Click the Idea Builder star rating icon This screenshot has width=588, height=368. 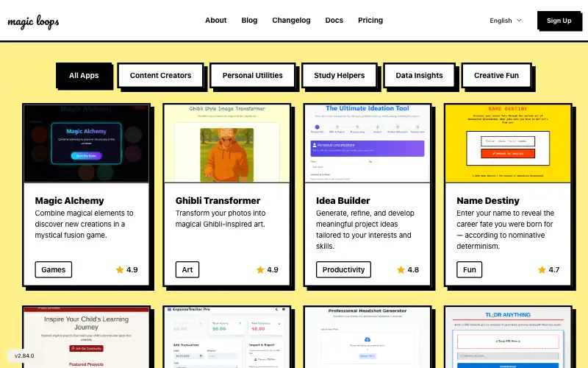click(401, 269)
